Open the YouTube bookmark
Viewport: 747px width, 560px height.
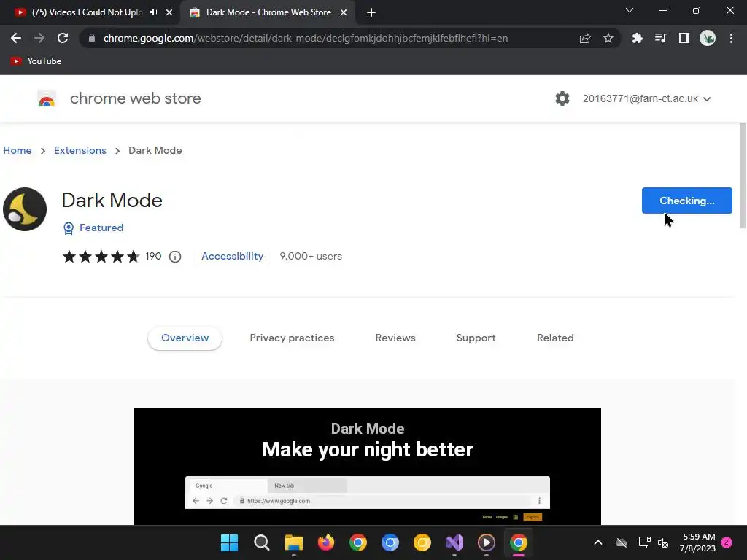coord(36,61)
